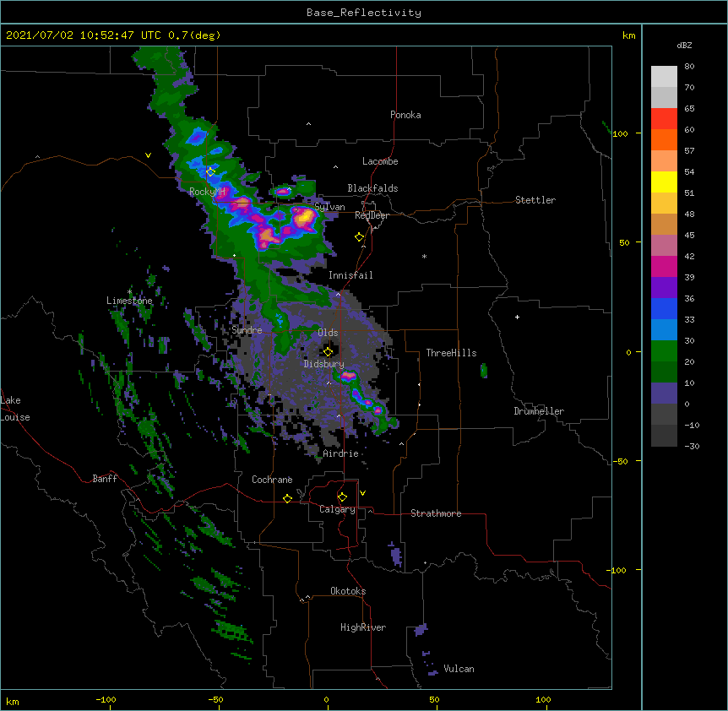The width and height of the screenshot is (728, 711).
Task: Click the Stettler city label
Action: 535,200
